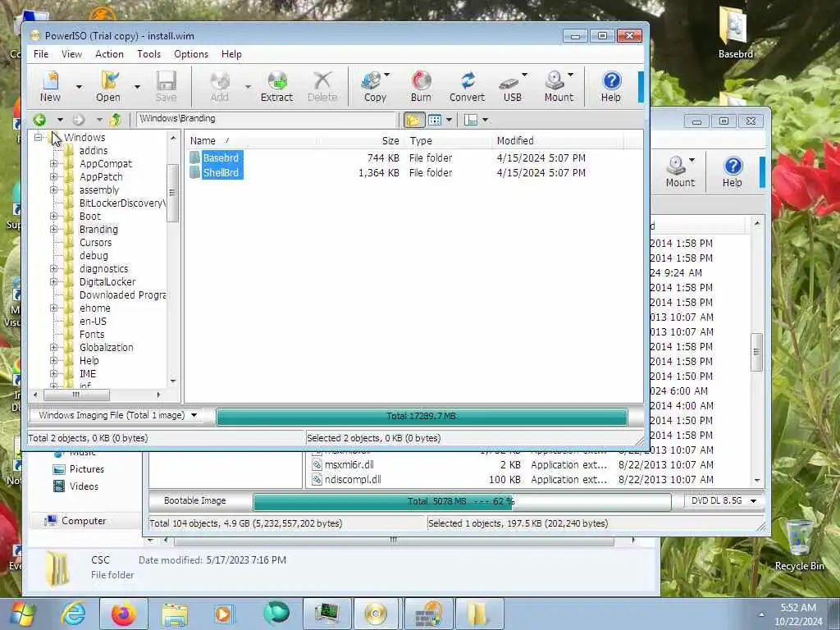Click the layout pane icon

coord(470,120)
